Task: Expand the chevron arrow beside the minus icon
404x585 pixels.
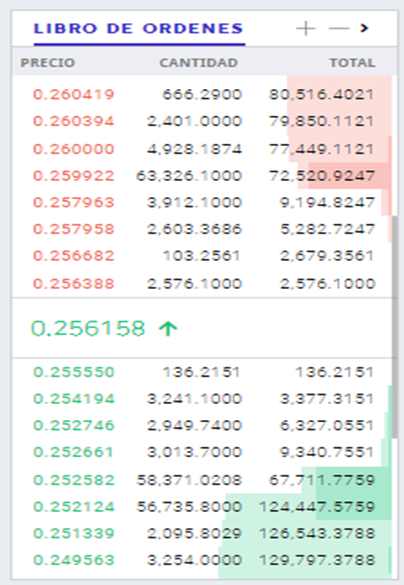Action: (364, 28)
